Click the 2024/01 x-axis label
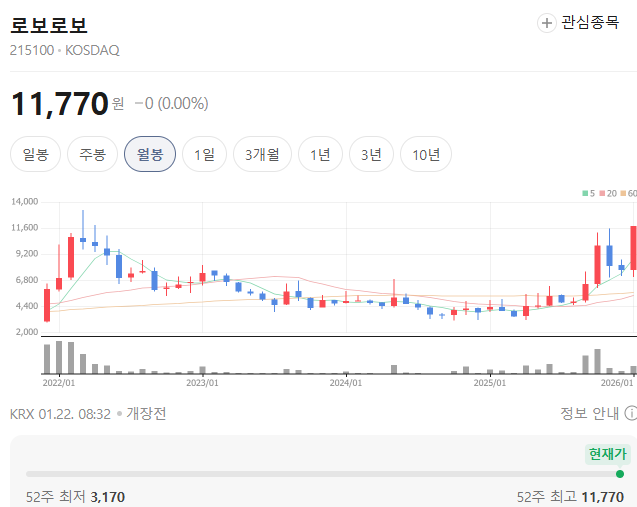 pos(346,383)
